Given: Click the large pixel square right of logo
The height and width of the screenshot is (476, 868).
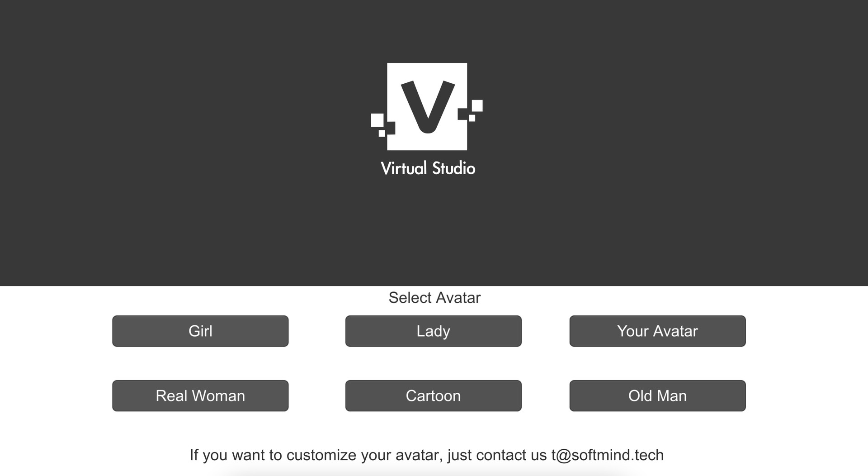Looking at the screenshot, I should pyautogui.click(x=477, y=105).
